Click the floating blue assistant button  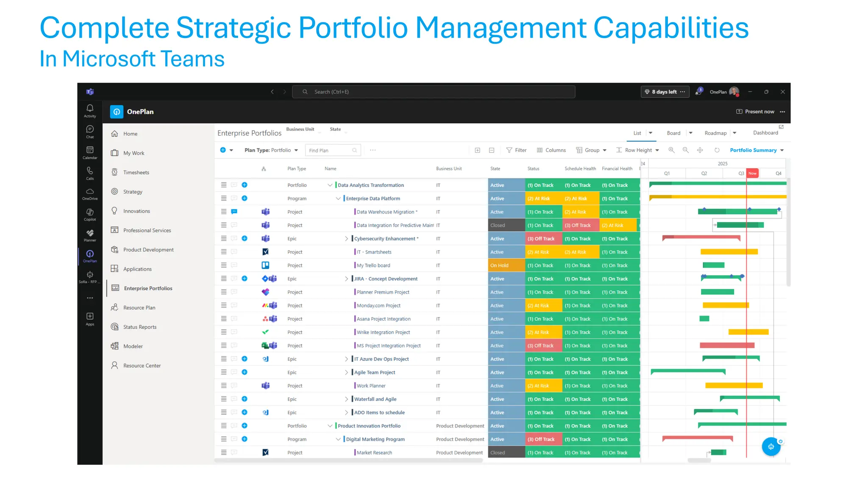pos(771,446)
